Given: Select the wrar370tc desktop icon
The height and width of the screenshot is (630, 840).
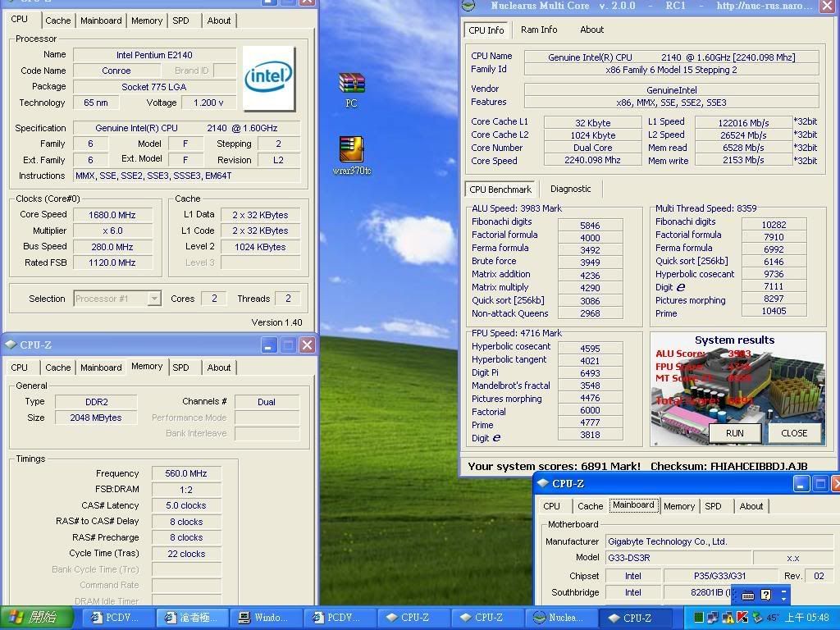Looking at the screenshot, I should click(351, 149).
